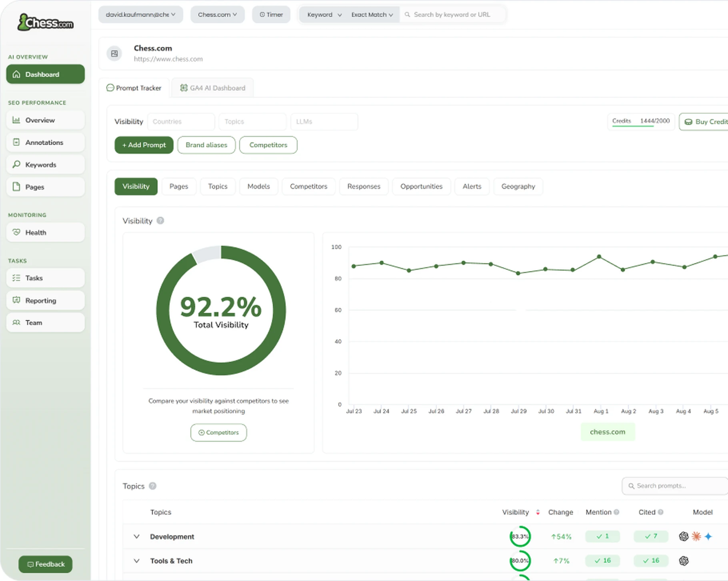Select the Responses sub-tab
Image resolution: width=728 pixels, height=581 pixels.
pyautogui.click(x=364, y=186)
